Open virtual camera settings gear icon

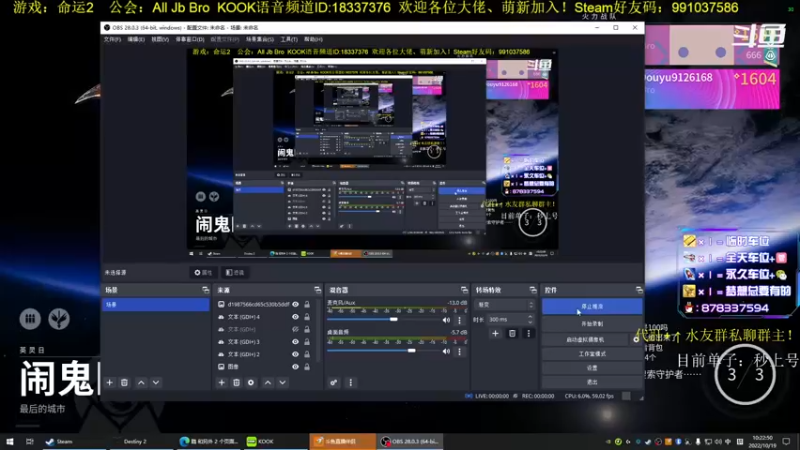click(636, 339)
